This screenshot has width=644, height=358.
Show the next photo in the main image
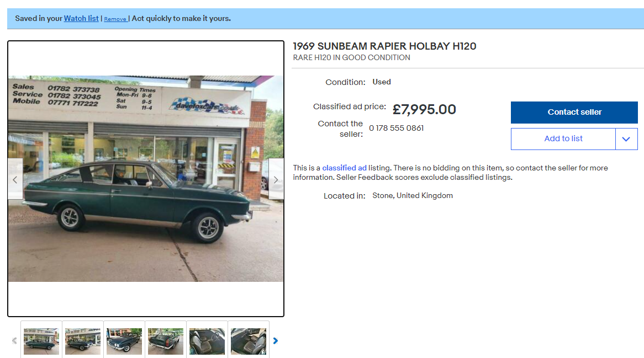coord(276,179)
